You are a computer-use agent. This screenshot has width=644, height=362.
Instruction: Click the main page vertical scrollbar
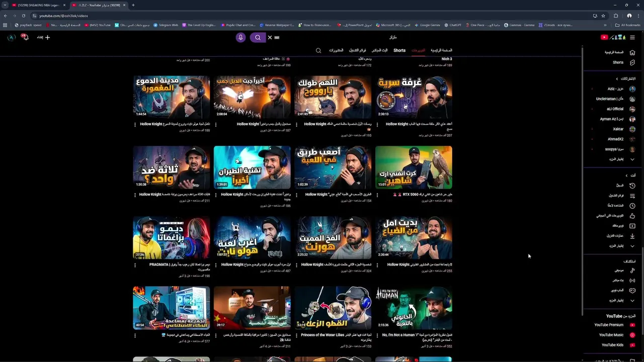tap(582, 181)
